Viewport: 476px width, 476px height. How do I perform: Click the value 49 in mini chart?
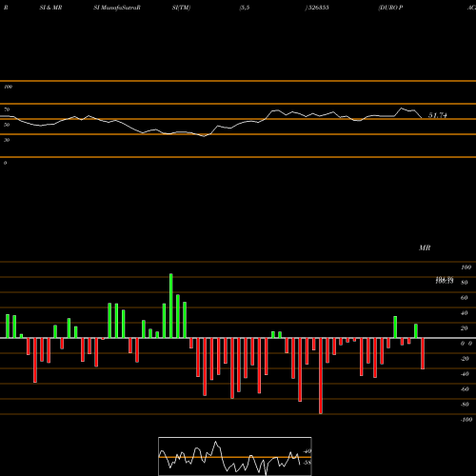click(x=307, y=451)
